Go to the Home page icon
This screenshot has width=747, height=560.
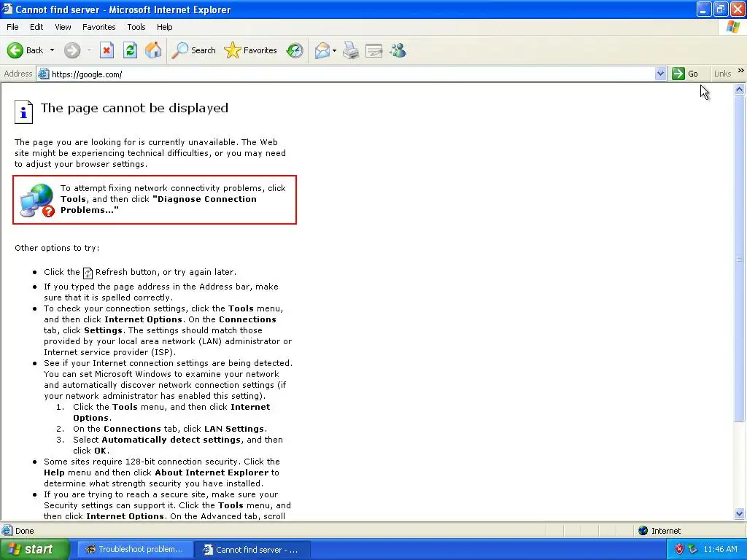[x=153, y=50]
